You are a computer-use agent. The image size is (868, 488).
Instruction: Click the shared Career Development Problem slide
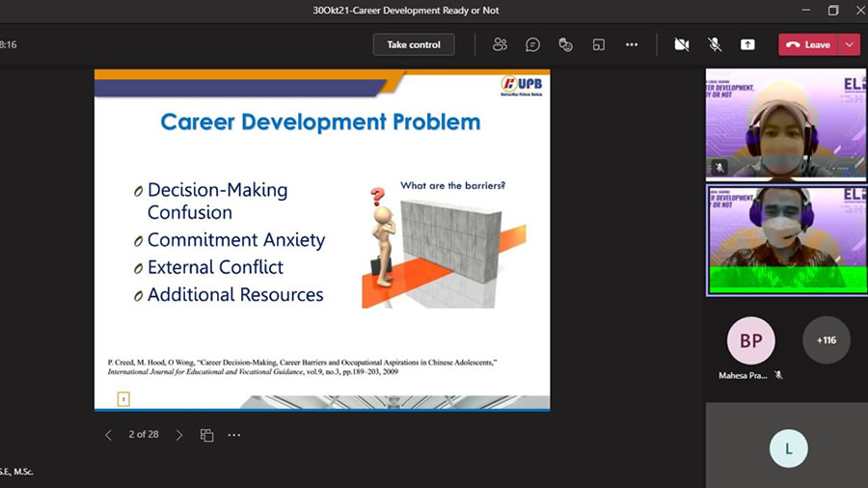(322, 239)
